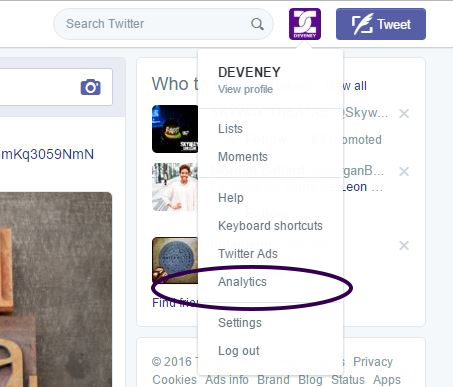Click the Privacy footer link
Image resolution: width=453 pixels, height=387 pixels.
point(373,362)
